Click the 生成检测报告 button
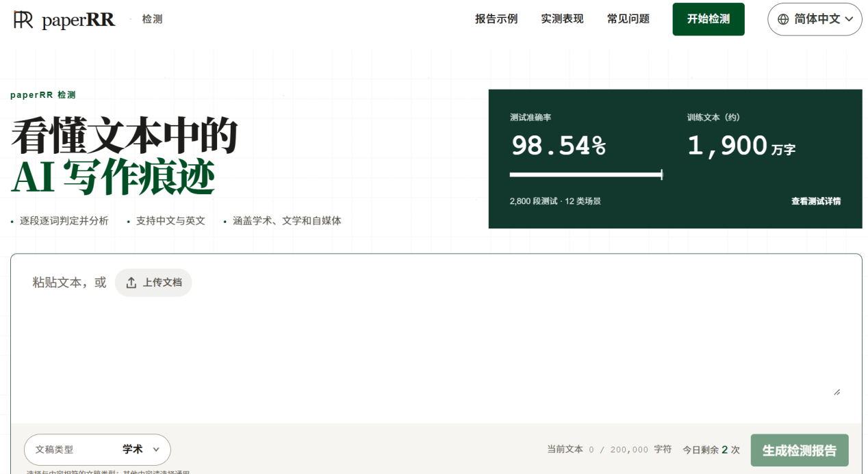This screenshot has height=474, width=868. [800, 450]
